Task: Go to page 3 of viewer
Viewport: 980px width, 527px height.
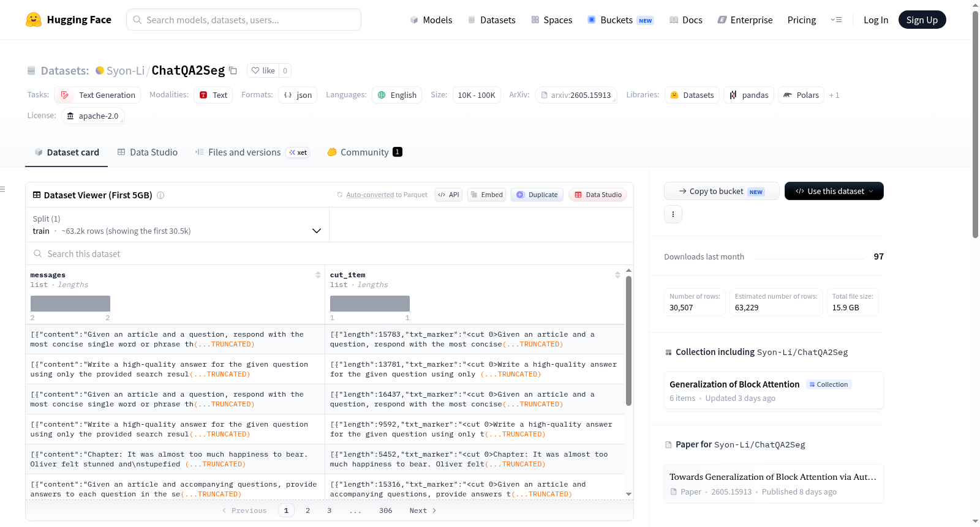Action: (x=329, y=510)
